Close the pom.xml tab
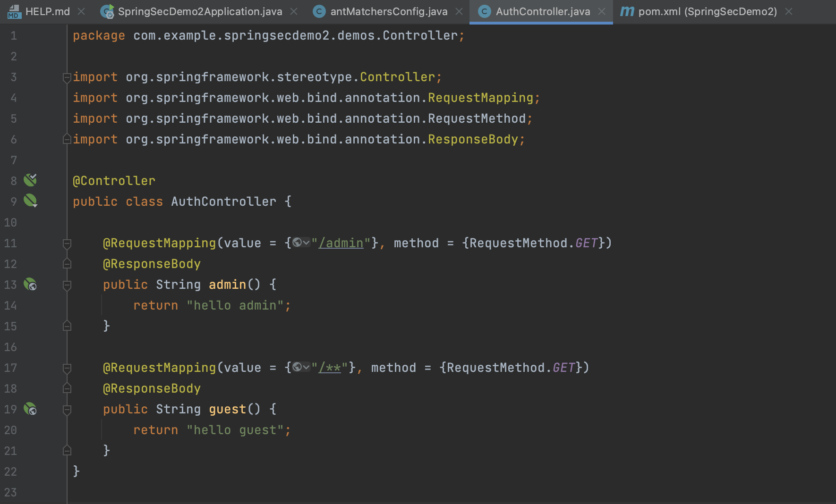 click(x=789, y=11)
